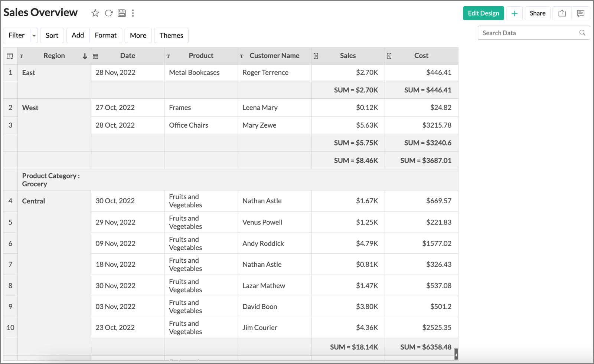Click the show/hide columns icon in table corner

pos(10,56)
